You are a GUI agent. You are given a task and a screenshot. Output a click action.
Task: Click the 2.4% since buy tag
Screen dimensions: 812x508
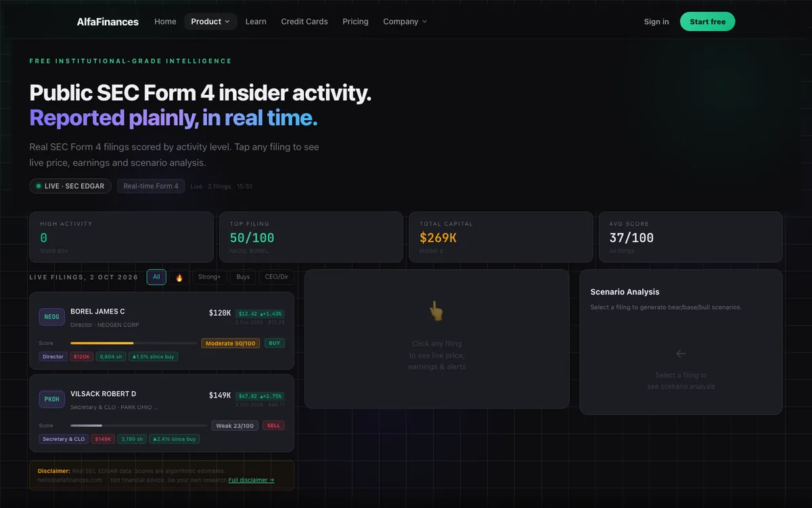click(175, 439)
